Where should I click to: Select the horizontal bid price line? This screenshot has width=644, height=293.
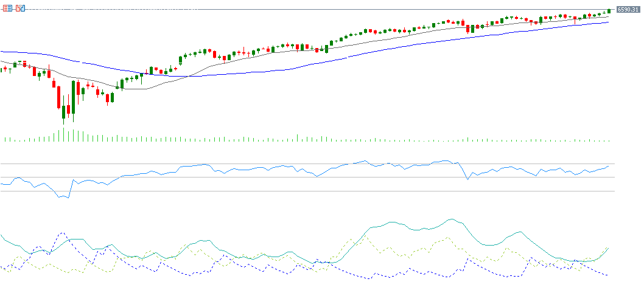[x=304, y=10]
